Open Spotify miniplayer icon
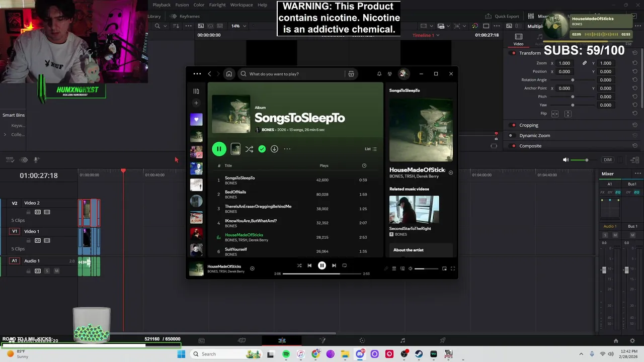Image resolution: width=644 pixels, height=362 pixels. pyautogui.click(x=444, y=268)
